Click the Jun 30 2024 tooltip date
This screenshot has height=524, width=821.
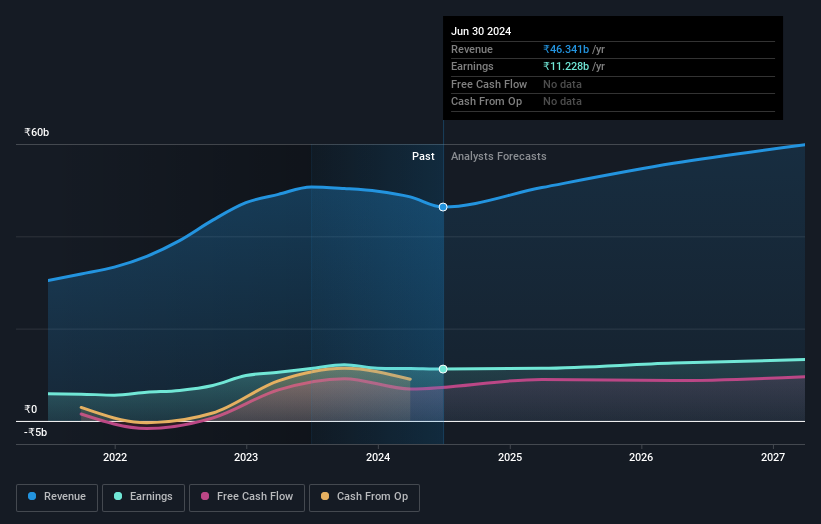[481, 31]
